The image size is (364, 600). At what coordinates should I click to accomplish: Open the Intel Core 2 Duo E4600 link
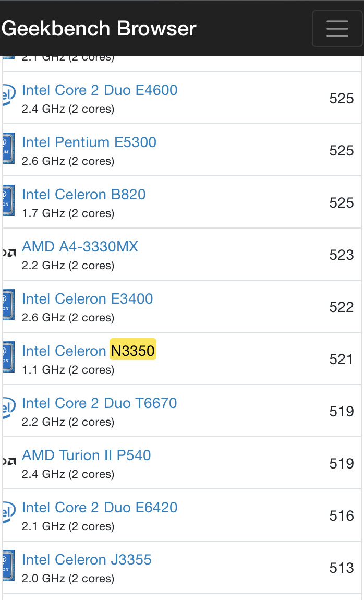coord(100,90)
